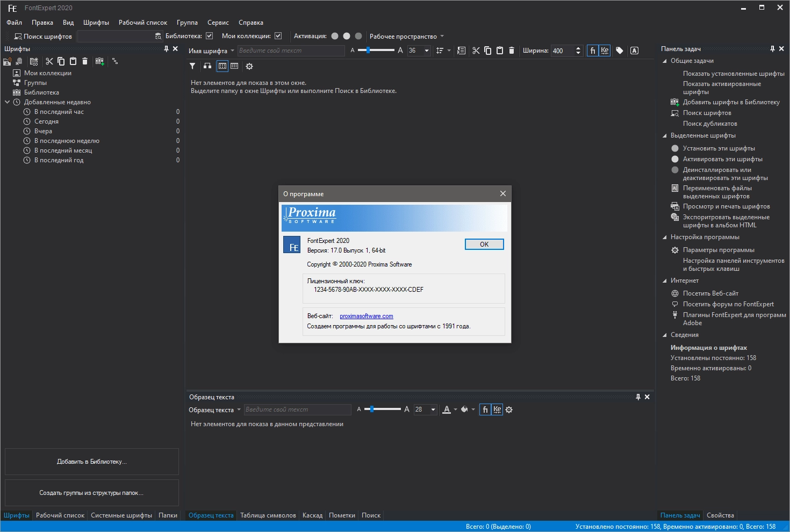This screenshot has height=532, width=790.
Task: Click the tree structure icon in Шрифты toolbar
Action: click(114, 61)
